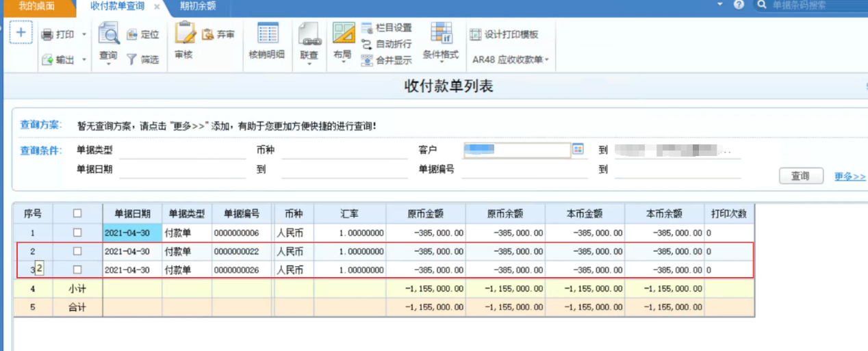Check the box for row 2

pos(77,251)
